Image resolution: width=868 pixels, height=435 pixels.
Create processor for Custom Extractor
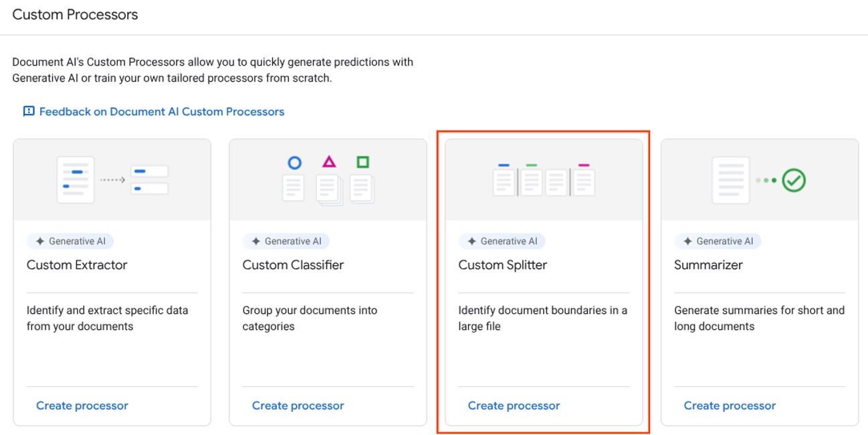(x=82, y=406)
